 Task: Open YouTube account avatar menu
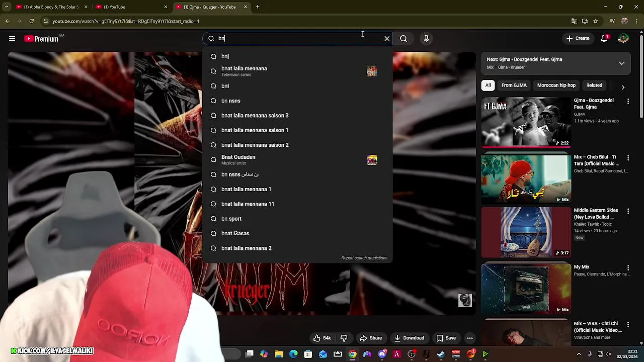coord(623,39)
